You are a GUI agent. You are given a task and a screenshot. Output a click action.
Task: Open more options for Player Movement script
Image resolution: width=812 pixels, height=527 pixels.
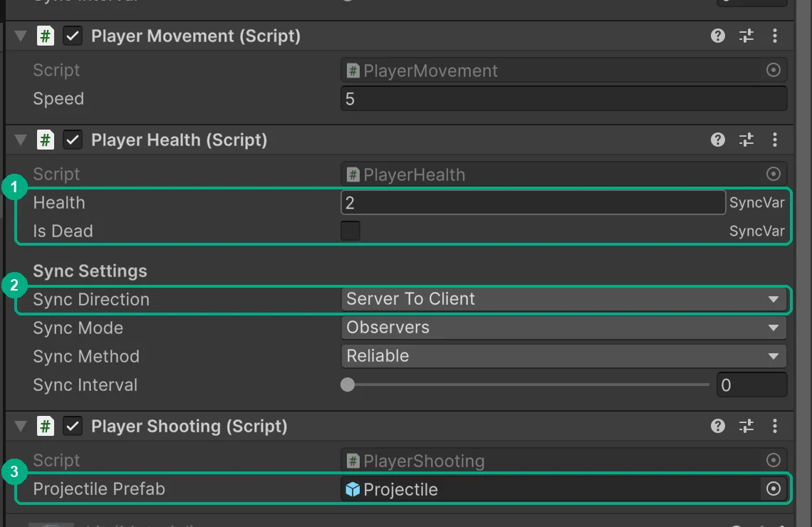pyautogui.click(x=775, y=36)
